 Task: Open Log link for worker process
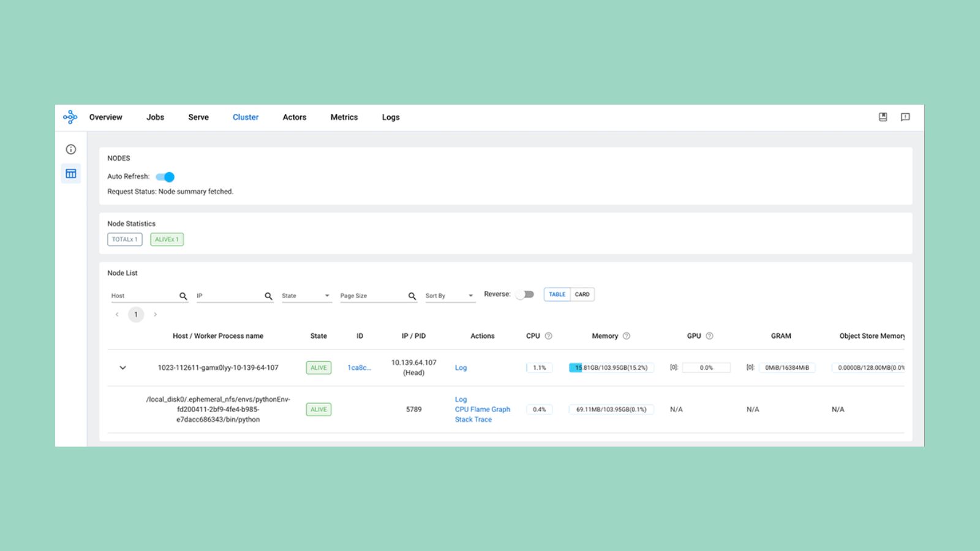pyautogui.click(x=461, y=399)
